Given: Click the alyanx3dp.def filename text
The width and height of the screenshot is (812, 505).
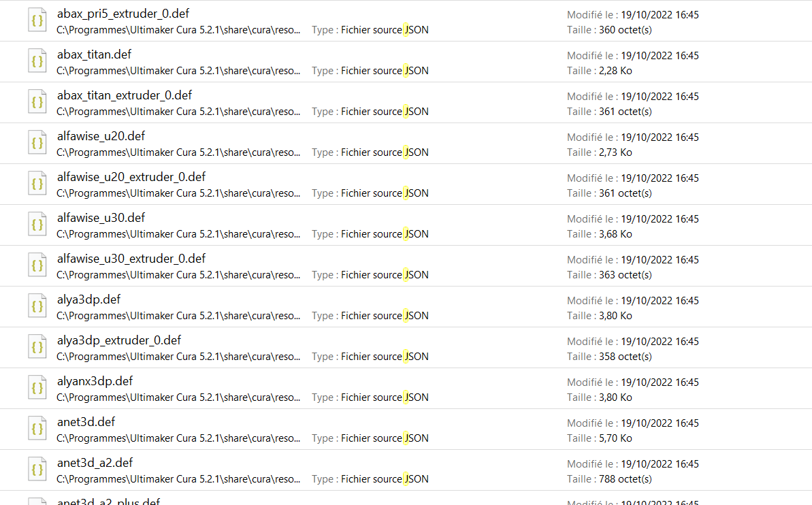Looking at the screenshot, I should coord(95,381).
